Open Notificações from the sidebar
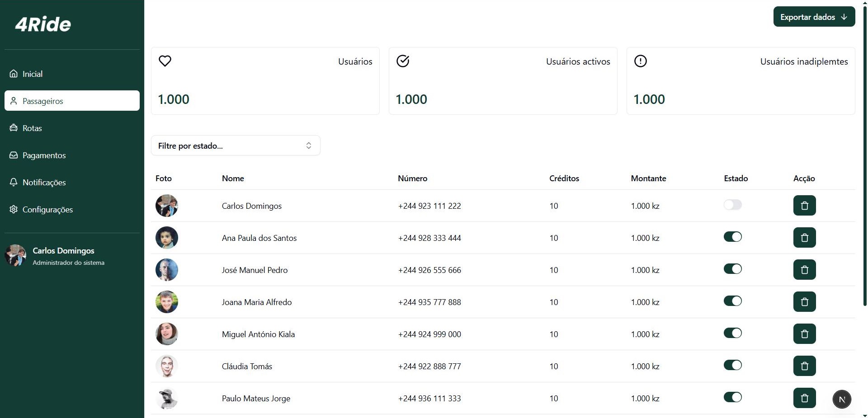 [x=44, y=182]
